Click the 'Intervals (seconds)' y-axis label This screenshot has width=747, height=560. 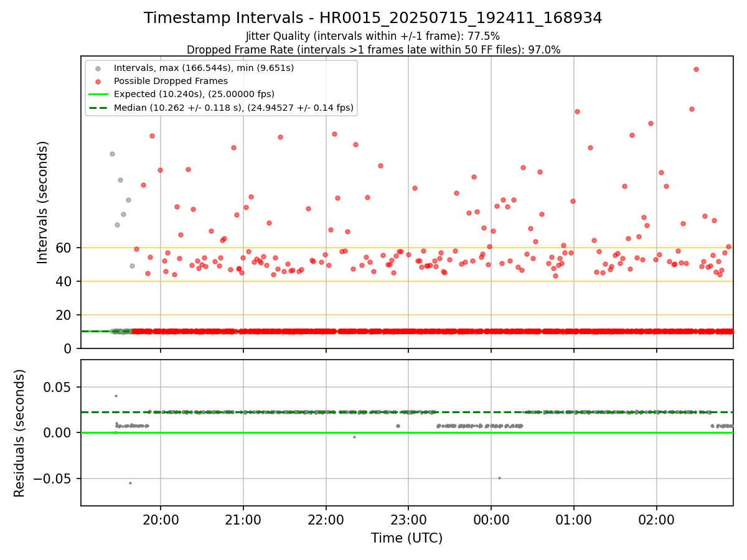tap(43, 202)
